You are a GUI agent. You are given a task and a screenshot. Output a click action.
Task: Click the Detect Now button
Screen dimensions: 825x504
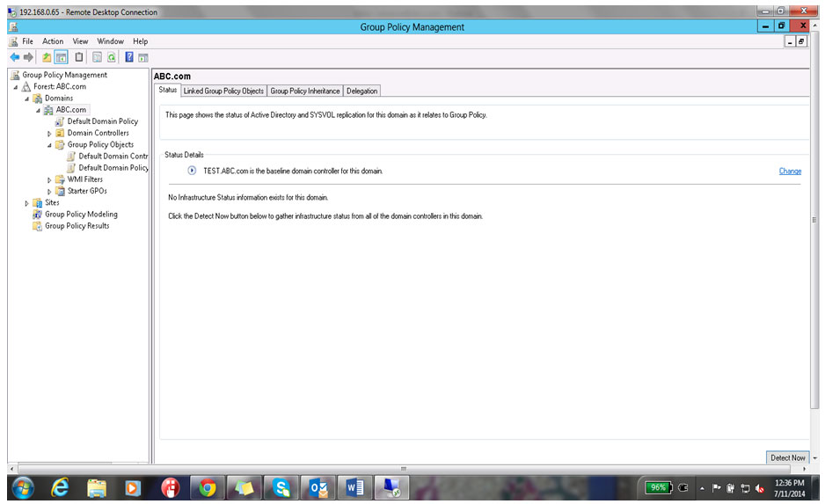[788, 457]
